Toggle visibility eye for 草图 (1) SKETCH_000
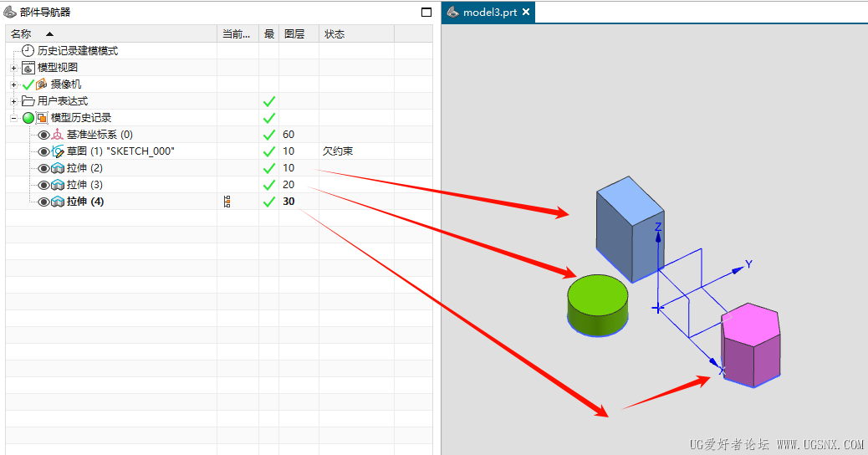The image size is (868, 455). tap(43, 151)
